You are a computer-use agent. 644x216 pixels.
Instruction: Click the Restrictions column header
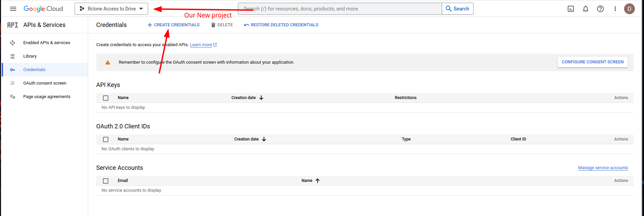point(406,98)
